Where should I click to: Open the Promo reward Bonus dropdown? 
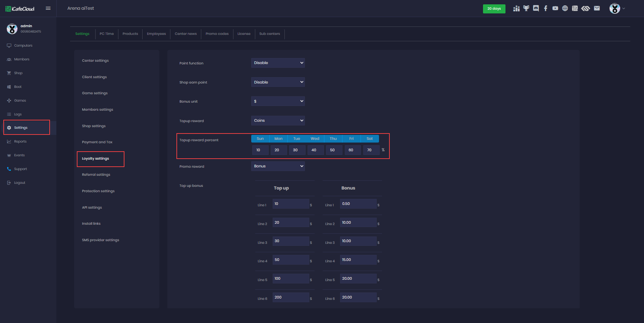[278, 166]
